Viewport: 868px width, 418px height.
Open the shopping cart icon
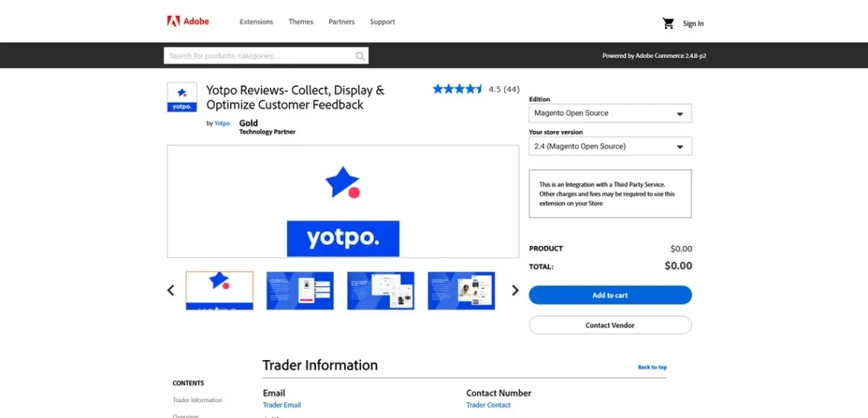668,24
